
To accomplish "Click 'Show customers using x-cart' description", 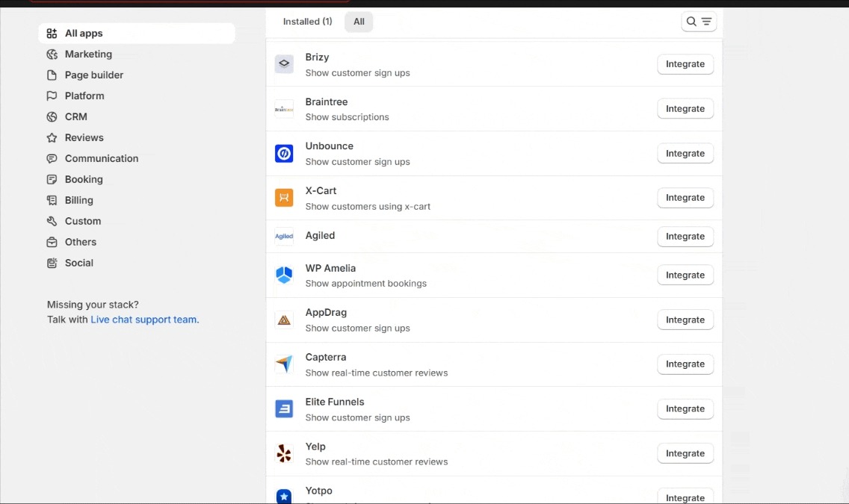I will tap(368, 207).
